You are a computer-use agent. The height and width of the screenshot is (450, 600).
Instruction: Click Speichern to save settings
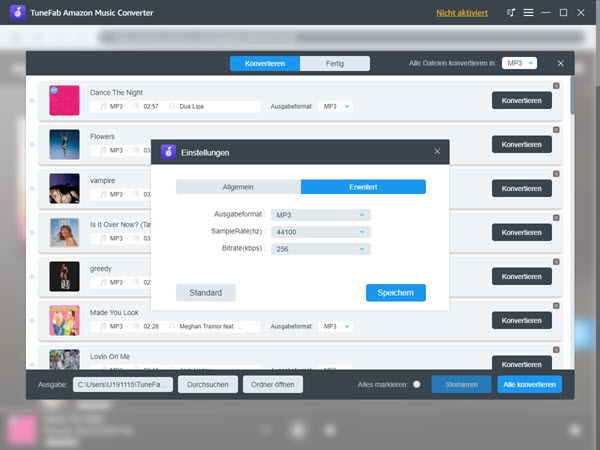click(x=396, y=293)
